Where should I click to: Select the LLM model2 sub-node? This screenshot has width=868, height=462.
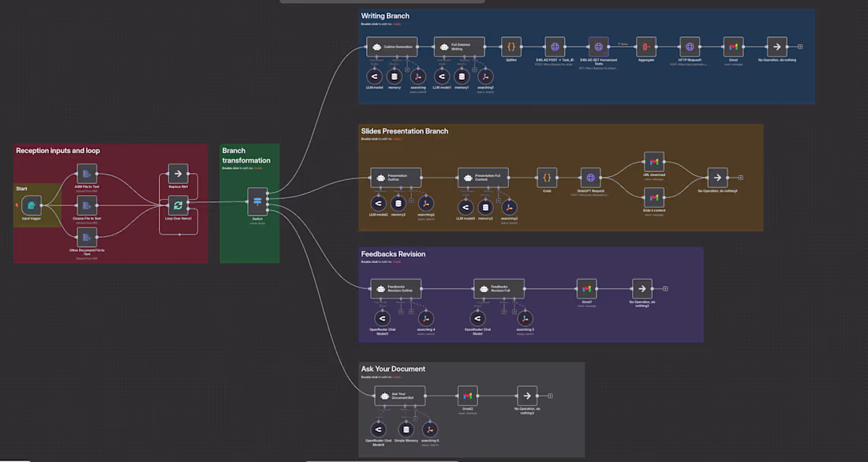tap(378, 204)
